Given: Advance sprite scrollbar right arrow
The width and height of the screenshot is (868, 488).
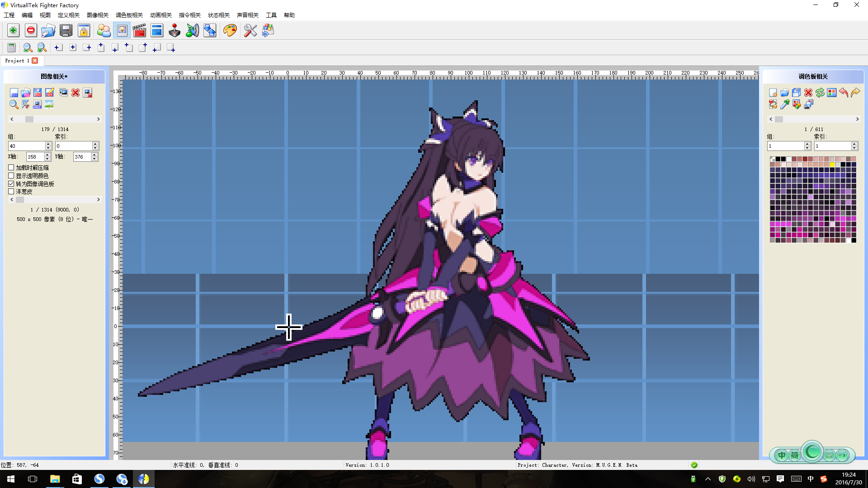Looking at the screenshot, I should pyautogui.click(x=98, y=119).
